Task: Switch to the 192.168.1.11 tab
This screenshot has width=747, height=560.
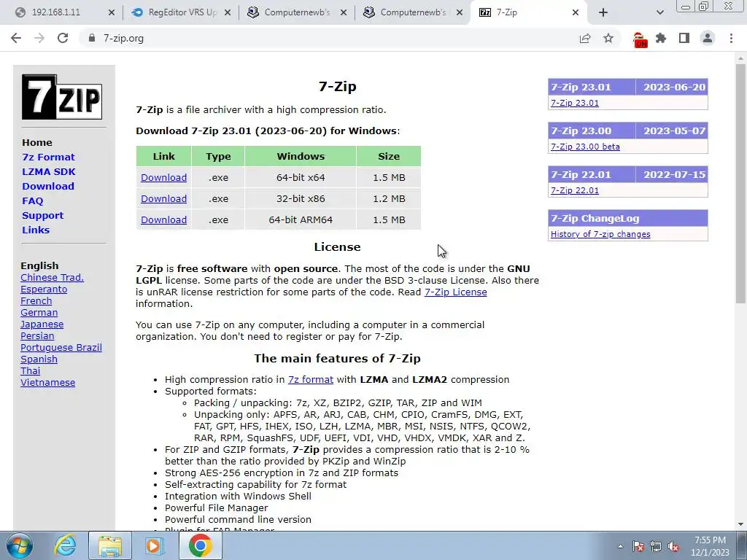Action: [62, 13]
